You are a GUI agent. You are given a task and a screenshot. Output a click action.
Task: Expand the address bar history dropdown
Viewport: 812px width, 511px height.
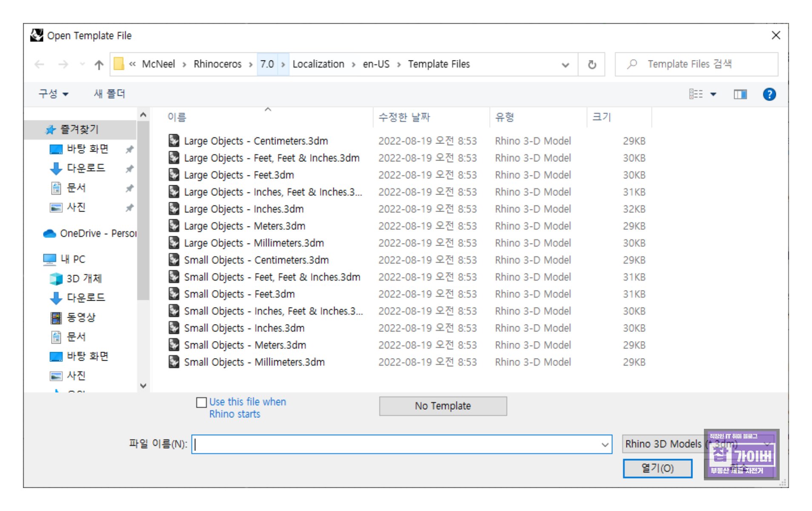565,65
